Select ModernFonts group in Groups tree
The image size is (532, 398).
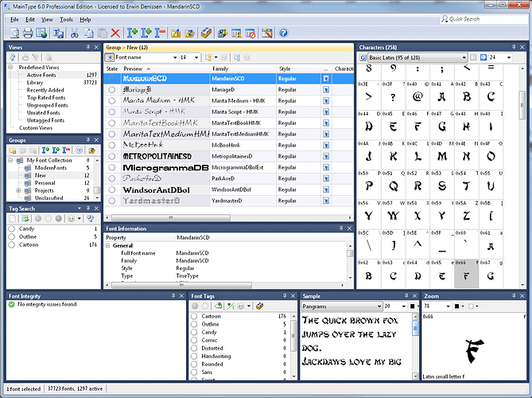[51, 168]
